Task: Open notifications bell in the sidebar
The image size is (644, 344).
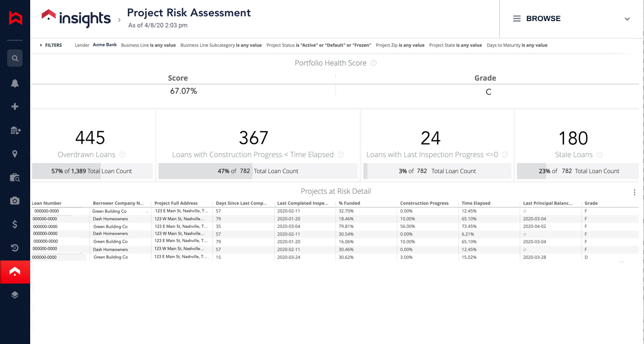Action: tap(15, 83)
